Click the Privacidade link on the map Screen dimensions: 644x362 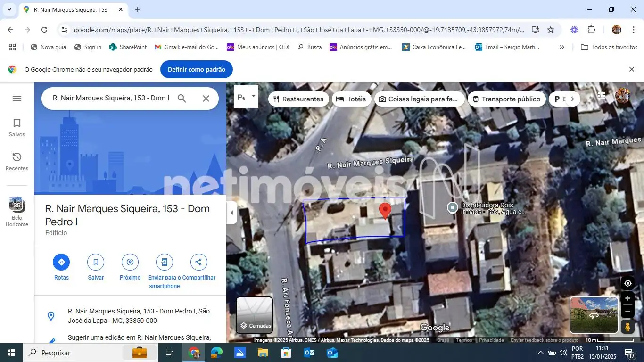(491, 340)
